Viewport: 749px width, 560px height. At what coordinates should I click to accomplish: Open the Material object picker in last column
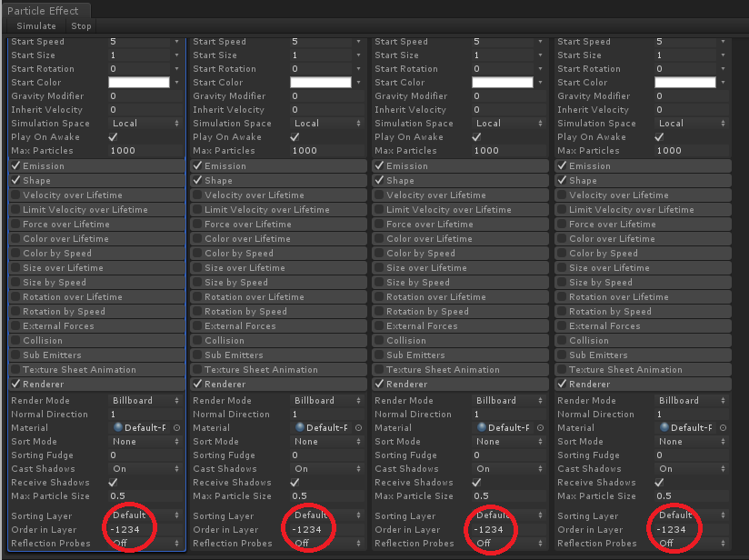coord(722,427)
